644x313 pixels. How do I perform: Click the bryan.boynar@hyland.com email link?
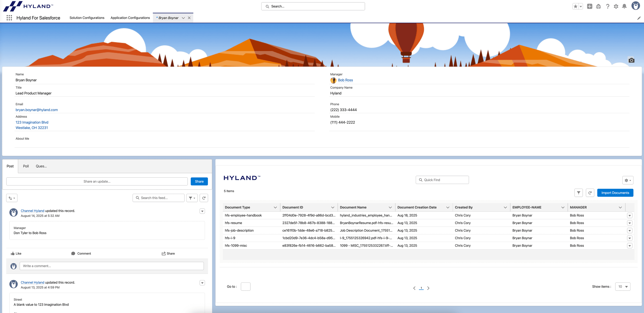tap(37, 110)
